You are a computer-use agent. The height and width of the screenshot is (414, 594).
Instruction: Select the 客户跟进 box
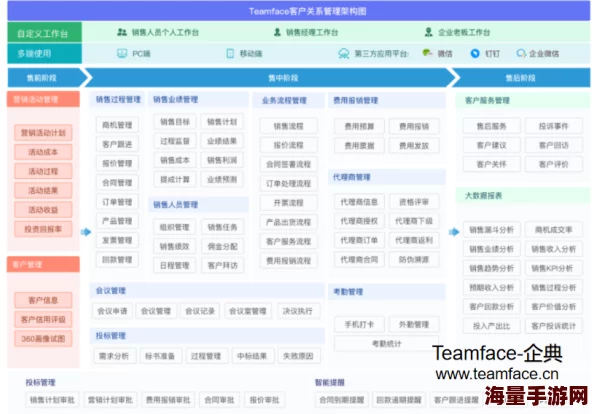point(117,144)
